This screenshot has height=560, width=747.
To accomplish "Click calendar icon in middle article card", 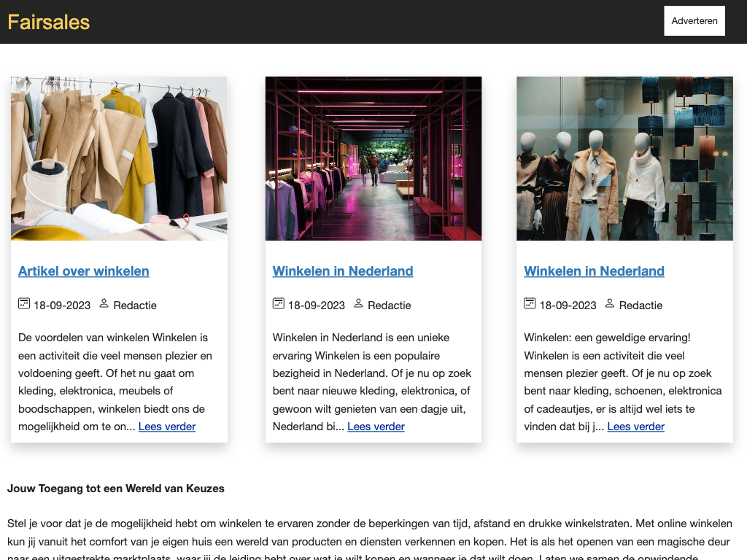I will pos(279,303).
